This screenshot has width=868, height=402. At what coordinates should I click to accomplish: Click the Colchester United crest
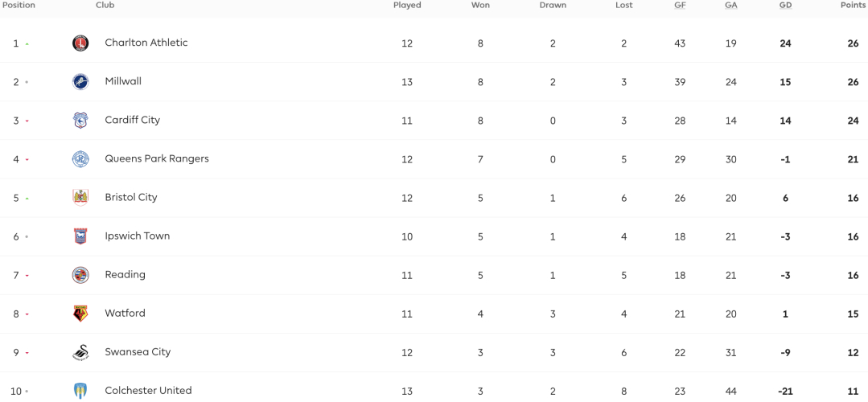point(80,392)
